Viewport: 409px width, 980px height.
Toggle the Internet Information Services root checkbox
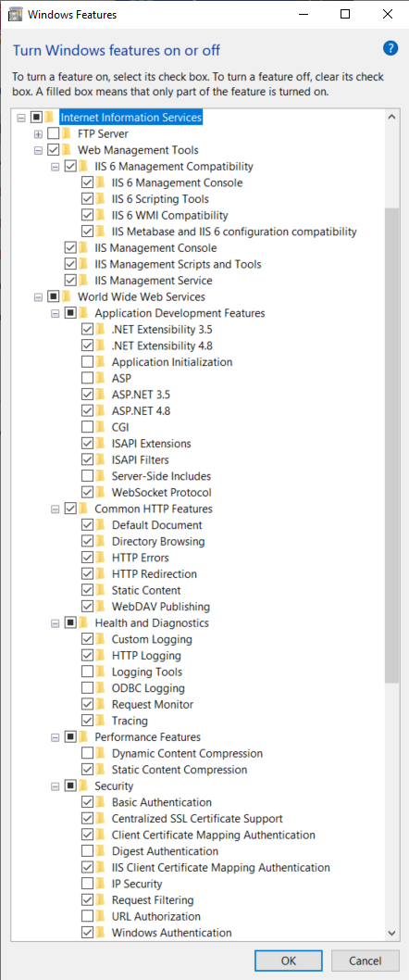click(36, 117)
